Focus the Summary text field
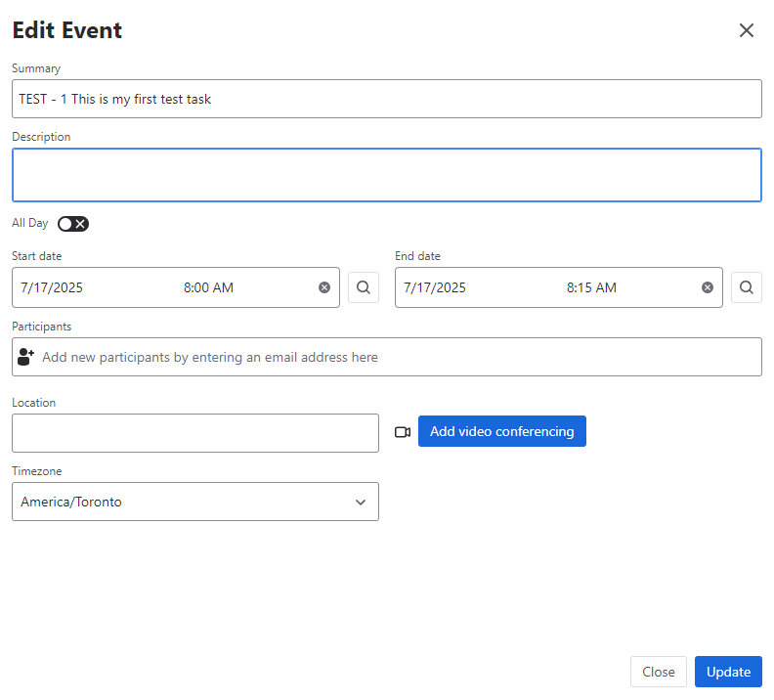 pos(387,99)
